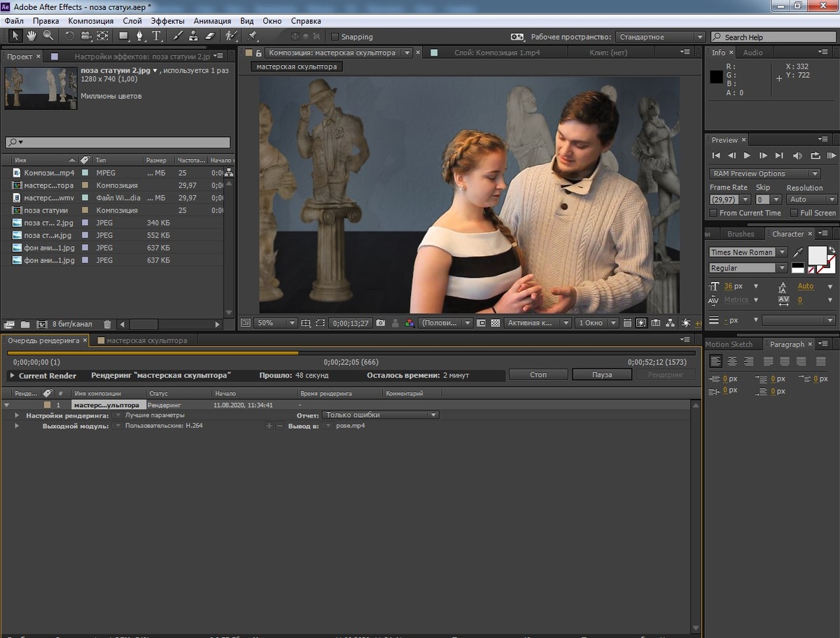Image resolution: width=840 pixels, height=638 pixels.
Task: Select the Zoom magnifier tool
Action: point(48,36)
